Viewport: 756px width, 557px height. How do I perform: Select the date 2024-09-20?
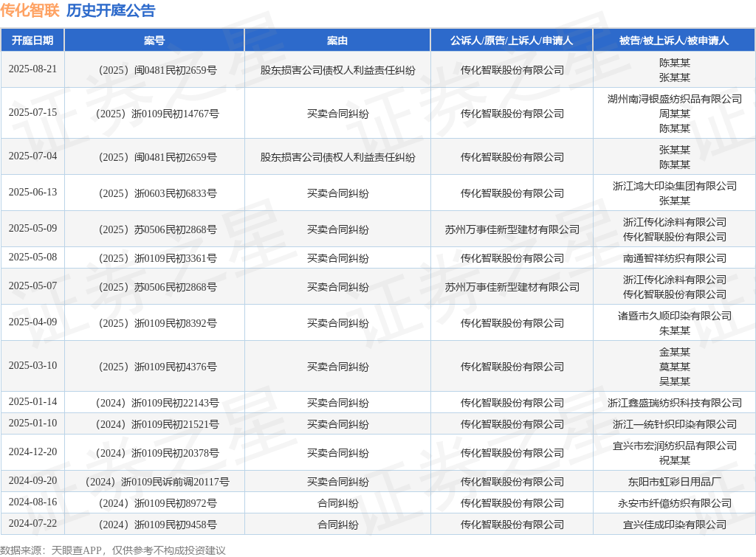coord(32,481)
